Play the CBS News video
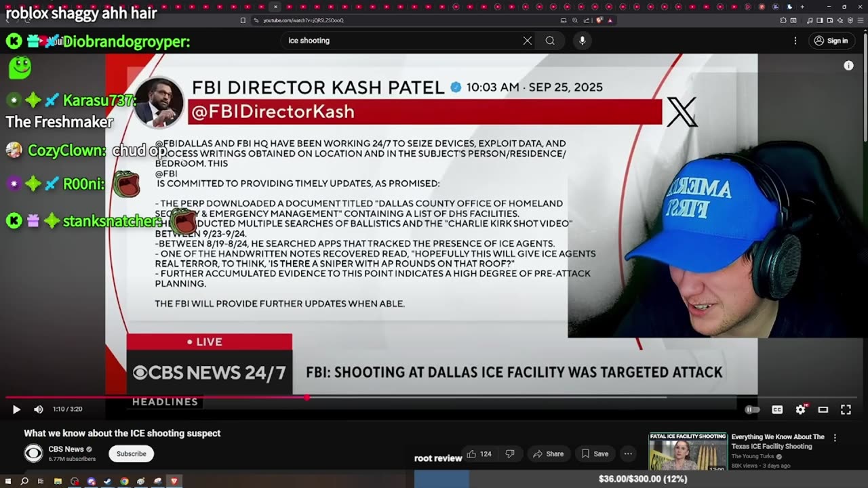Screen dimensions: 868x488 click(16, 409)
